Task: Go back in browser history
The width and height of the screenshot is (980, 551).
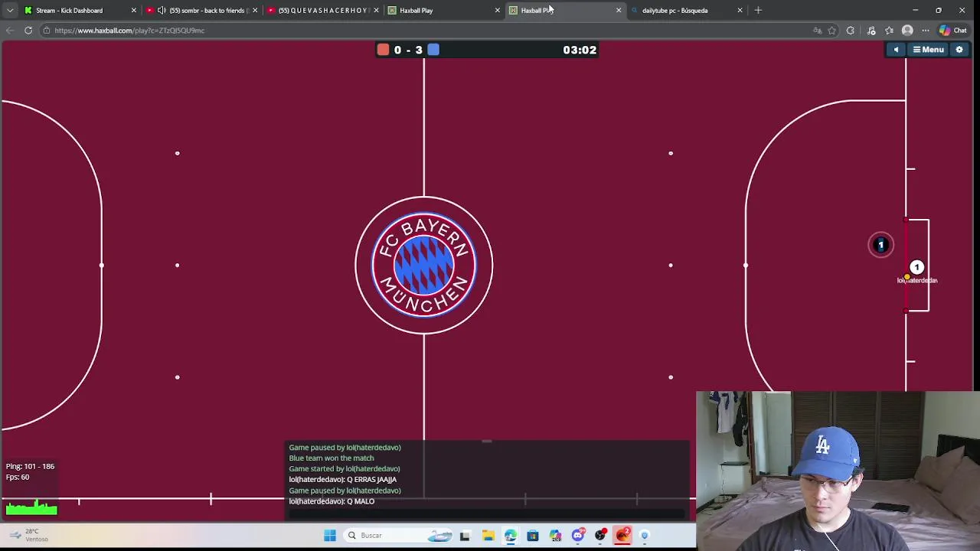Action: (9, 31)
